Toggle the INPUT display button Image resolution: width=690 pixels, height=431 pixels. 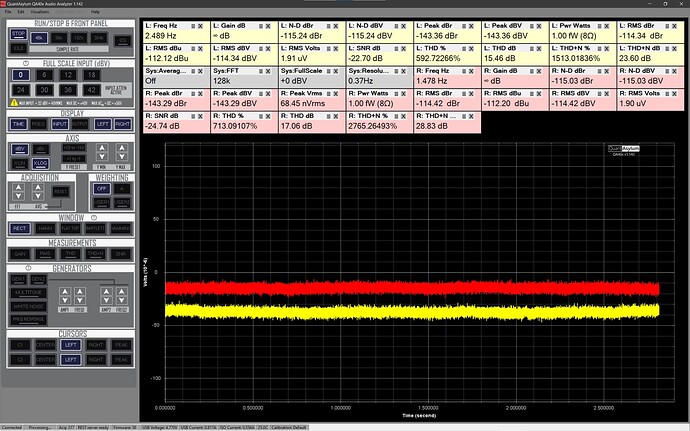[59, 124]
